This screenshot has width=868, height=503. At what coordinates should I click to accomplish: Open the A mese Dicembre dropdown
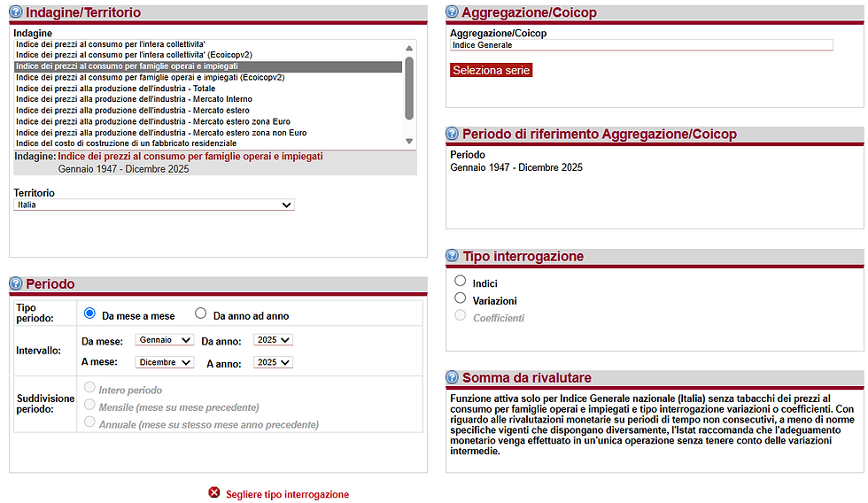[165, 362]
